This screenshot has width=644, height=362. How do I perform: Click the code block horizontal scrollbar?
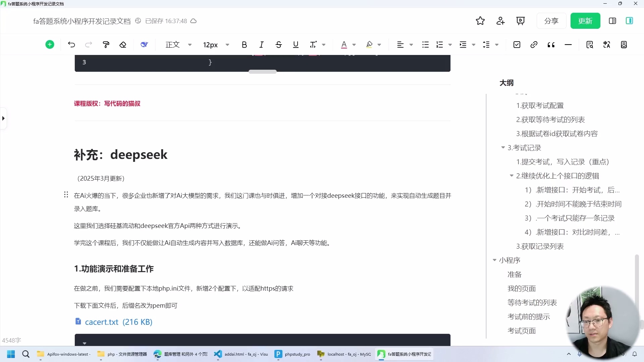tap(263, 71)
